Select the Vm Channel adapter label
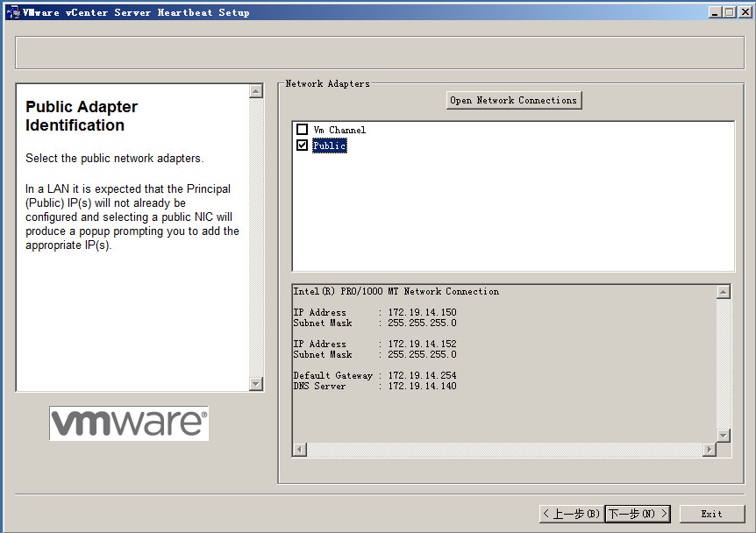 339,130
